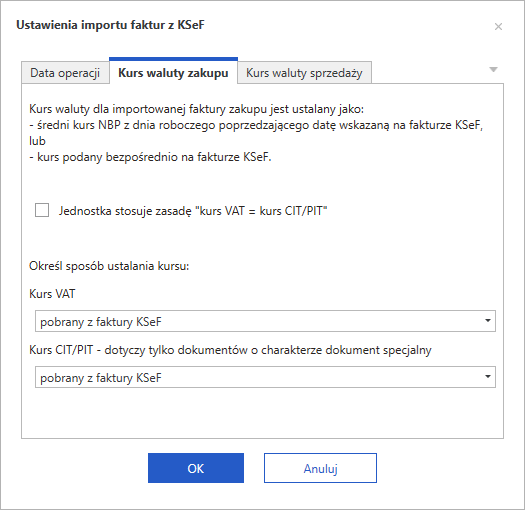Switch to the Data operacji tab

(x=65, y=73)
